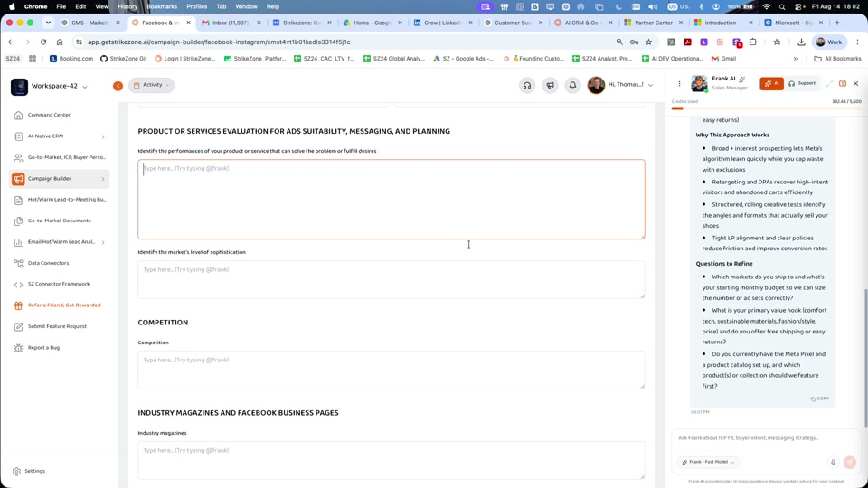The width and height of the screenshot is (868, 488).
Task: Open the Activity dropdown
Action: (151, 85)
